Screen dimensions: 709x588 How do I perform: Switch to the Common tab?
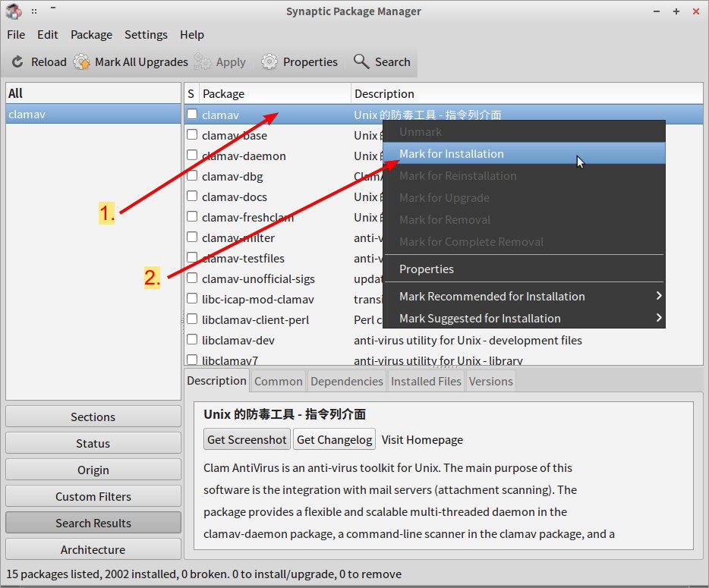pyautogui.click(x=278, y=382)
